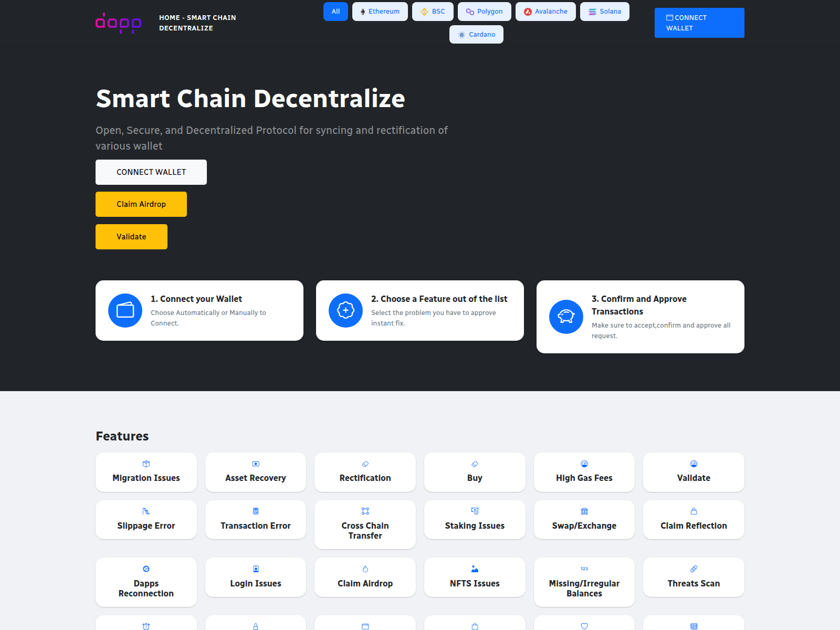Click '1. Connect your Wallet' heading
840x630 pixels.
pos(196,299)
